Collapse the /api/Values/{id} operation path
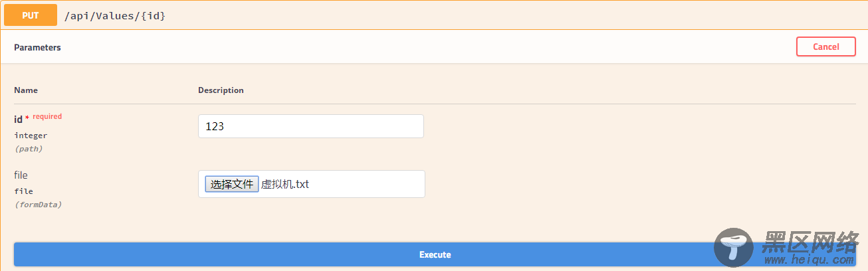 pos(114,15)
